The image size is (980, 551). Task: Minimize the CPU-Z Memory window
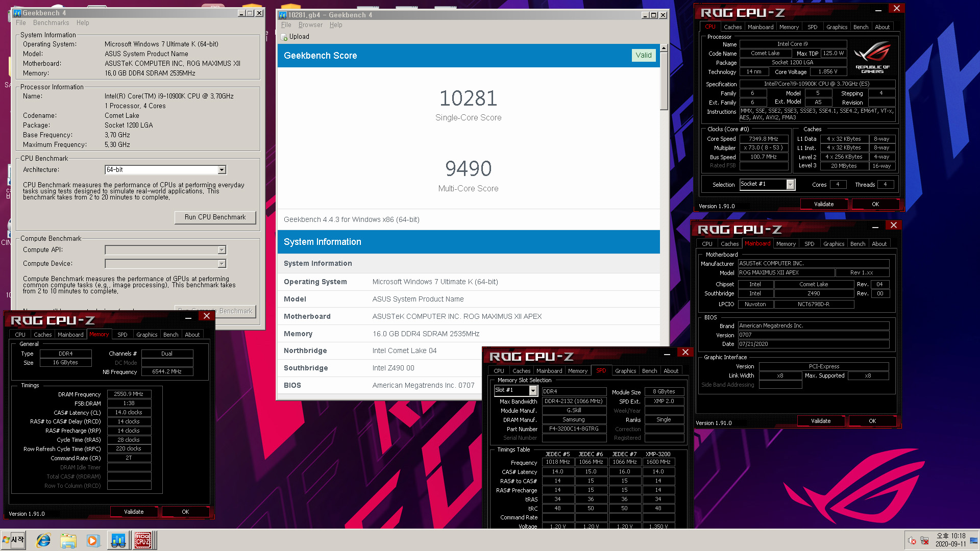tap(188, 317)
